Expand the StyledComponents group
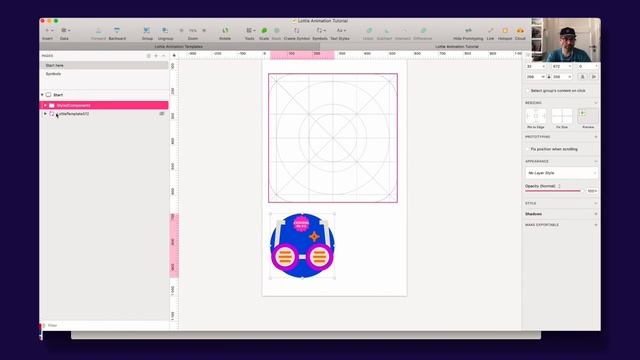Viewport: 640px width, 360px height. coord(45,105)
